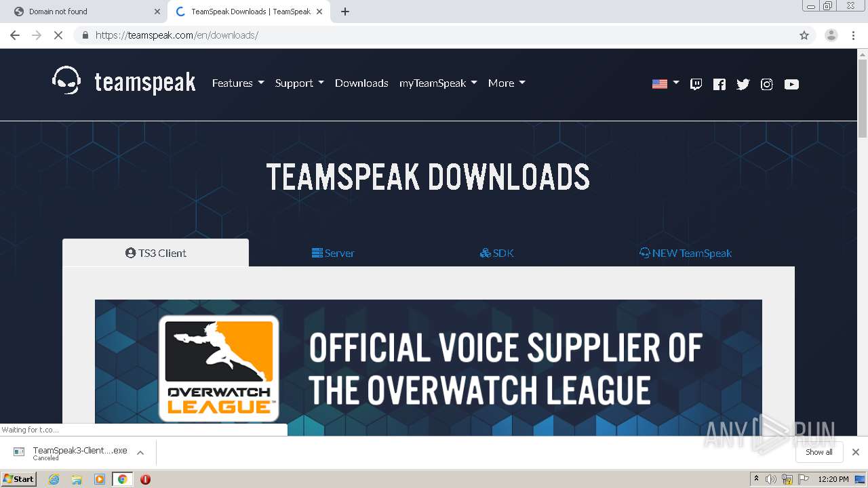
Task: Expand the Support dropdown menu
Action: 299,83
